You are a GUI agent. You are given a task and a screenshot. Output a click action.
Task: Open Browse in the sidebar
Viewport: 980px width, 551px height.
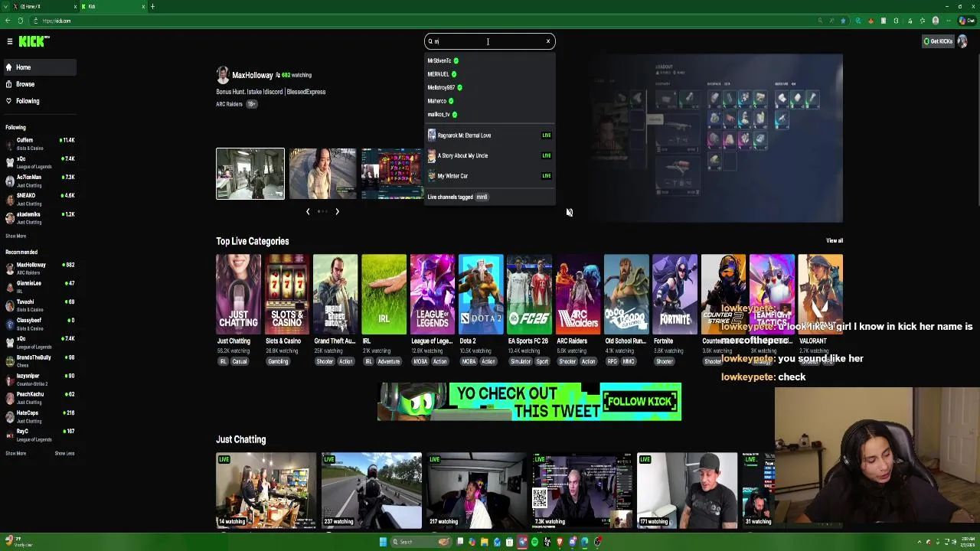click(x=40, y=84)
